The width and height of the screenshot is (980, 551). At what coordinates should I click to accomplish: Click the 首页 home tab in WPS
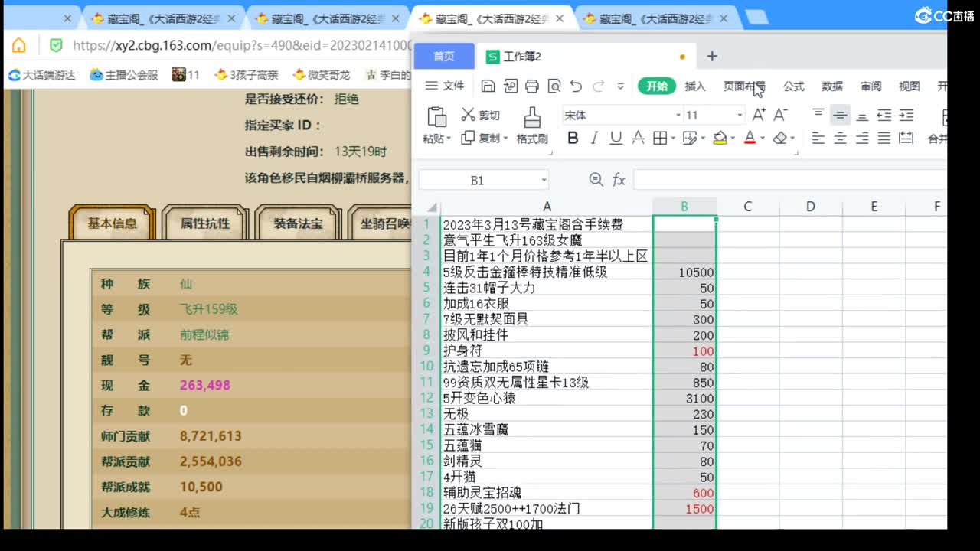click(444, 56)
